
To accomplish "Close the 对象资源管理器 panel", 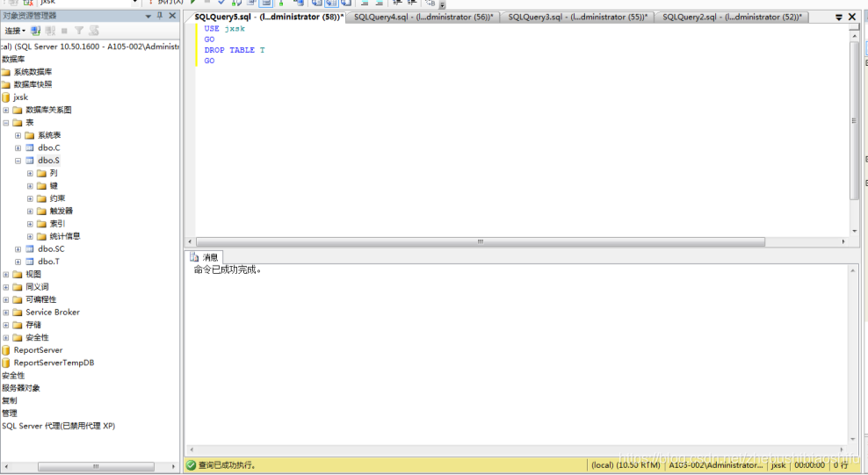I will point(173,16).
